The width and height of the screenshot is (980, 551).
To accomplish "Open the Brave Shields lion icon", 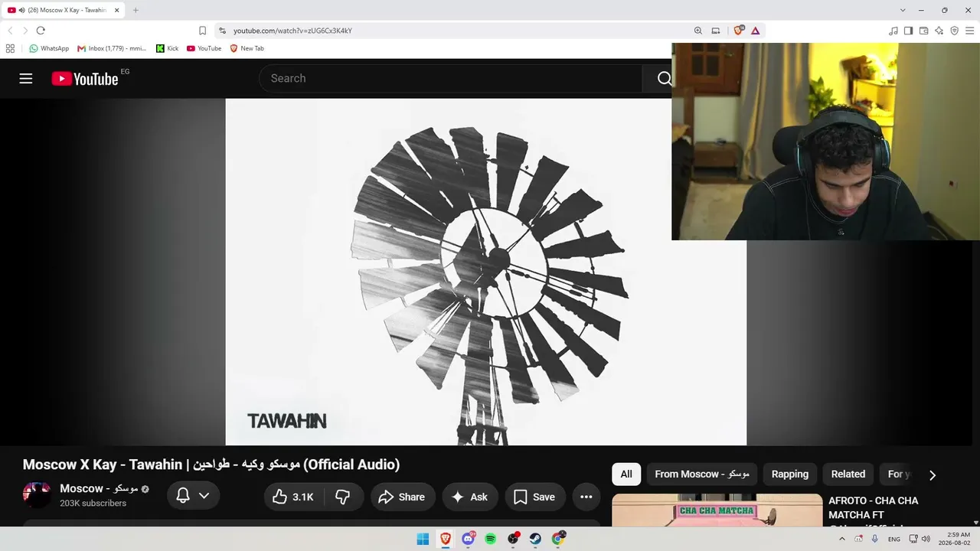I will pos(738,31).
